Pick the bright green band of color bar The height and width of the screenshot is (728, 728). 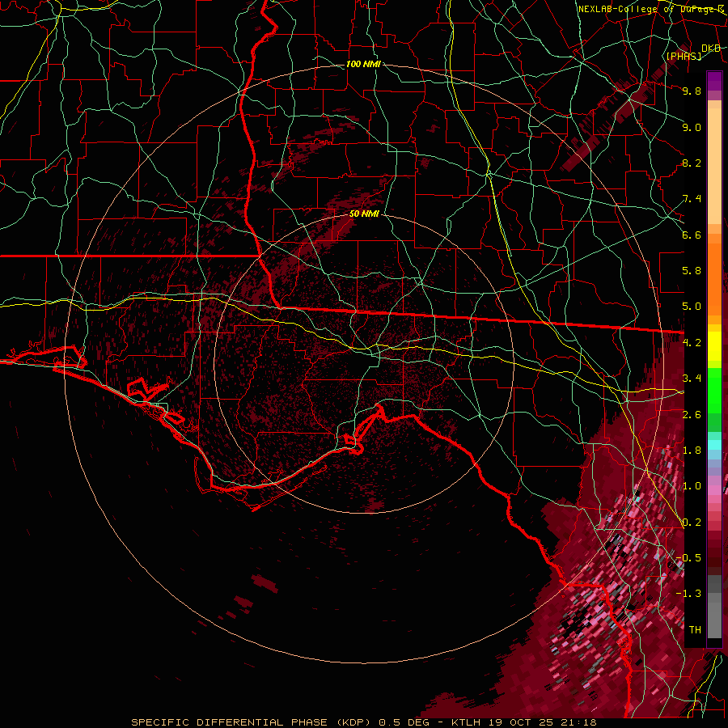714,390
